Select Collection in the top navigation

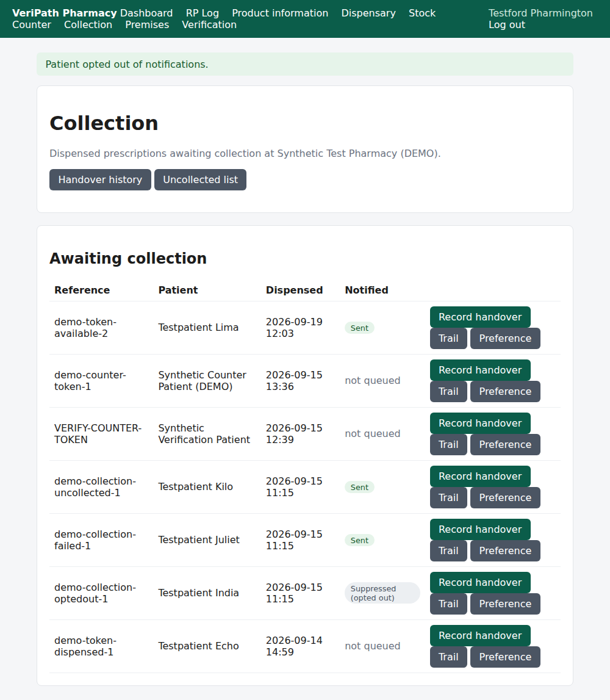click(88, 24)
